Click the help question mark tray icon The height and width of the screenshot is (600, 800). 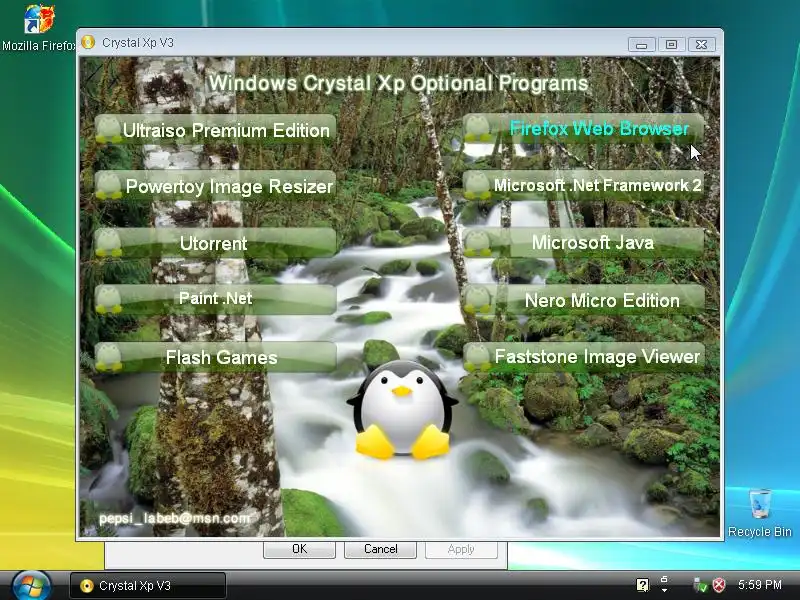click(x=642, y=585)
